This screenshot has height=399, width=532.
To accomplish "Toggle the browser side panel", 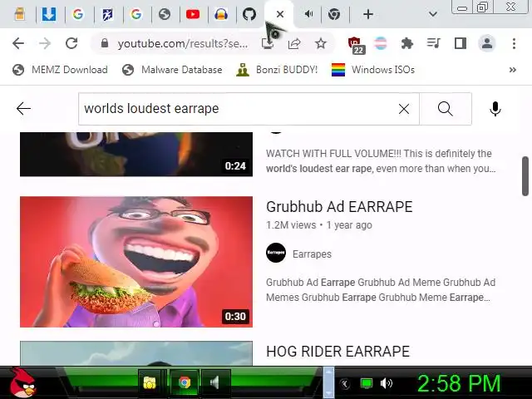I will coord(460,43).
